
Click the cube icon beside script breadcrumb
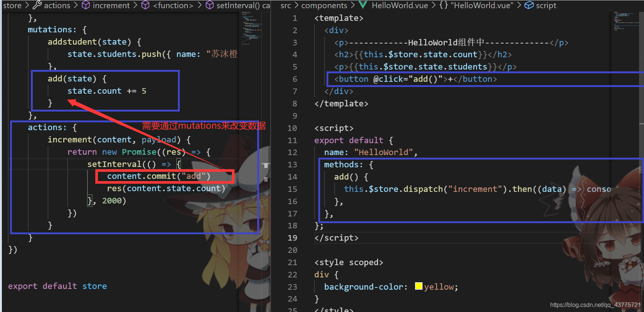(x=529, y=5)
